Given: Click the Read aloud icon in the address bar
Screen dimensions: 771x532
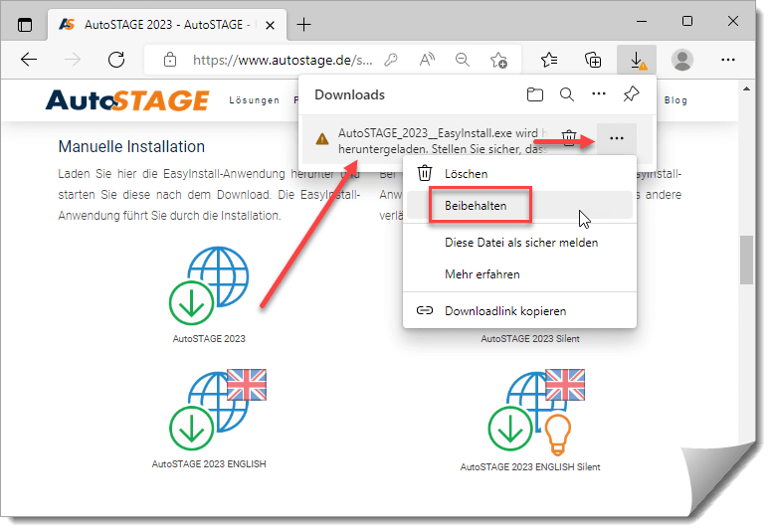Looking at the screenshot, I should pyautogui.click(x=428, y=60).
